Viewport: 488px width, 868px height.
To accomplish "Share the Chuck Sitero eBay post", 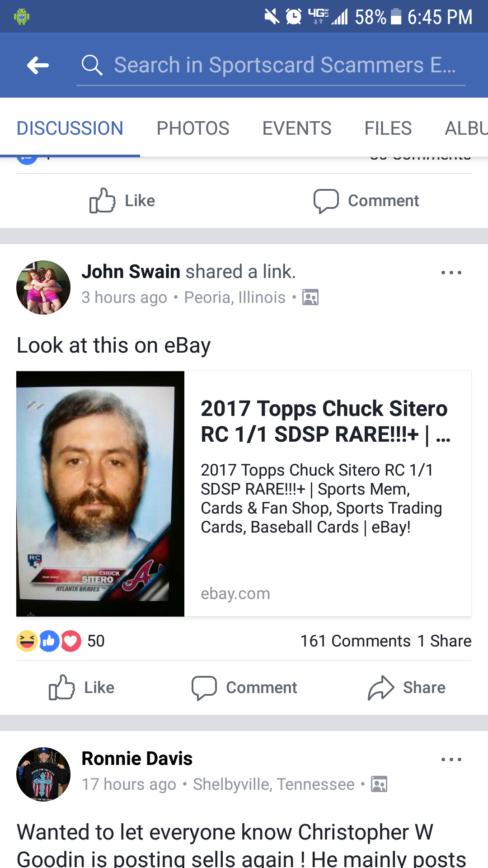I will [x=407, y=688].
